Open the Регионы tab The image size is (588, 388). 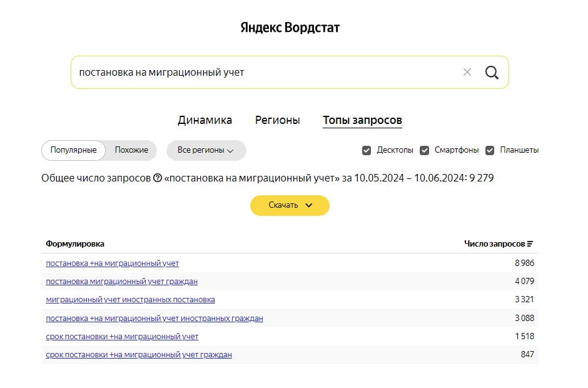(278, 120)
